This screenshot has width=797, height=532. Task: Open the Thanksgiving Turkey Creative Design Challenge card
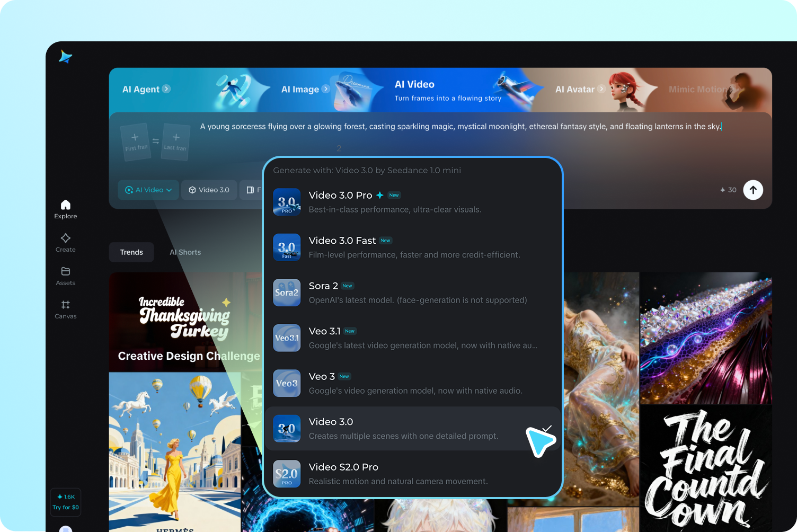point(185,322)
